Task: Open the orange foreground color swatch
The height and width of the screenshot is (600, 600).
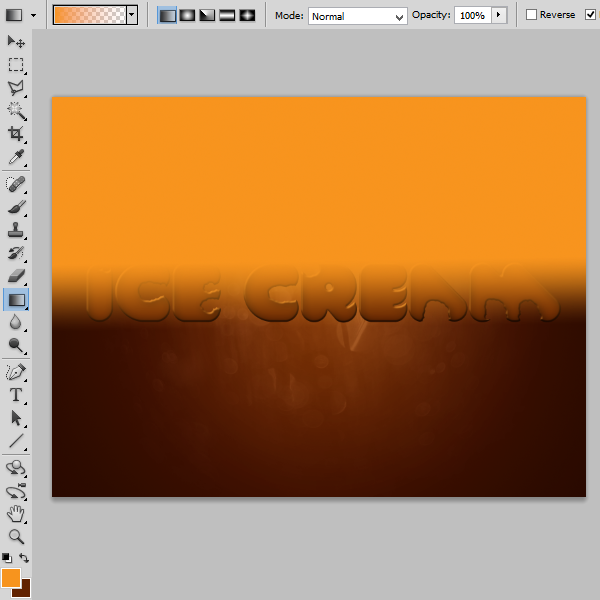Action: [x=10, y=578]
